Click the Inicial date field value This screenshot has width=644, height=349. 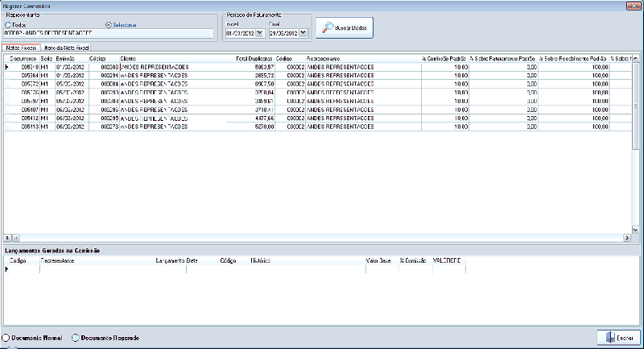(x=240, y=33)
